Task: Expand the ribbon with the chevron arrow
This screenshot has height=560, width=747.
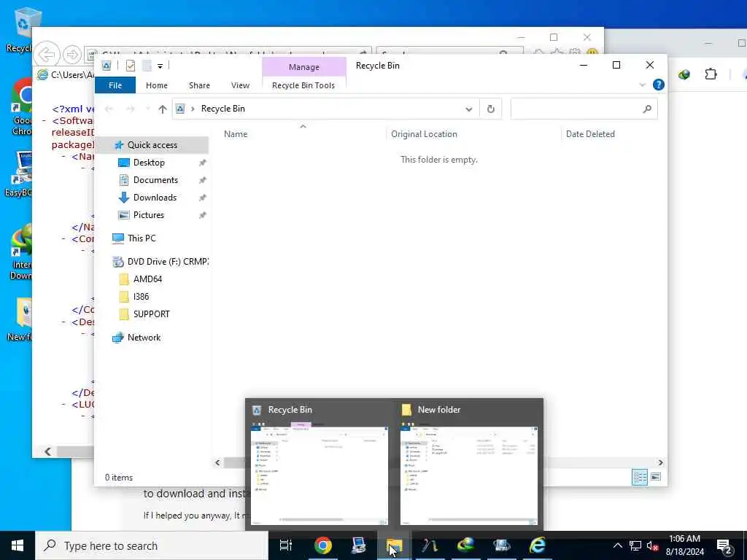Action: click(642, 85)
